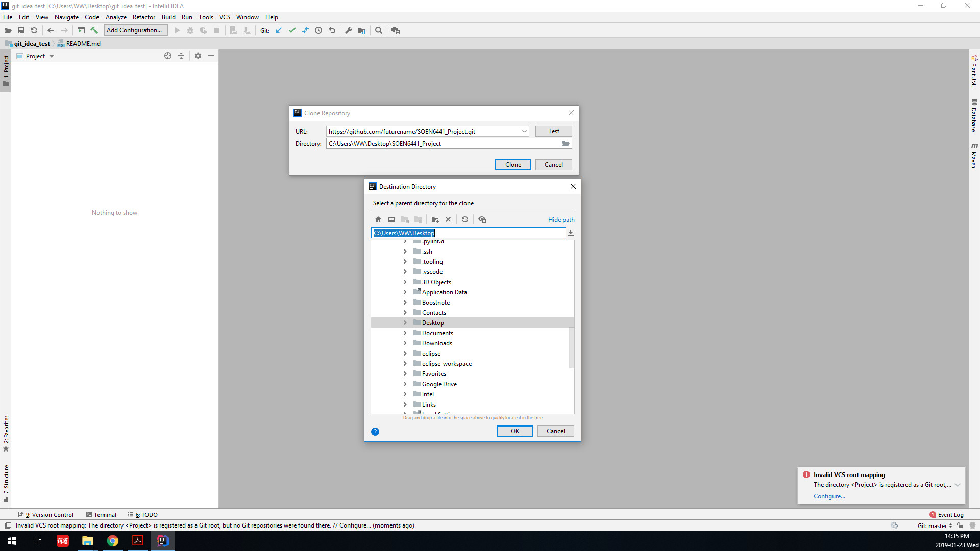
Task: Select the Downloads folder in the tree
Action: [x=437, y=343]
